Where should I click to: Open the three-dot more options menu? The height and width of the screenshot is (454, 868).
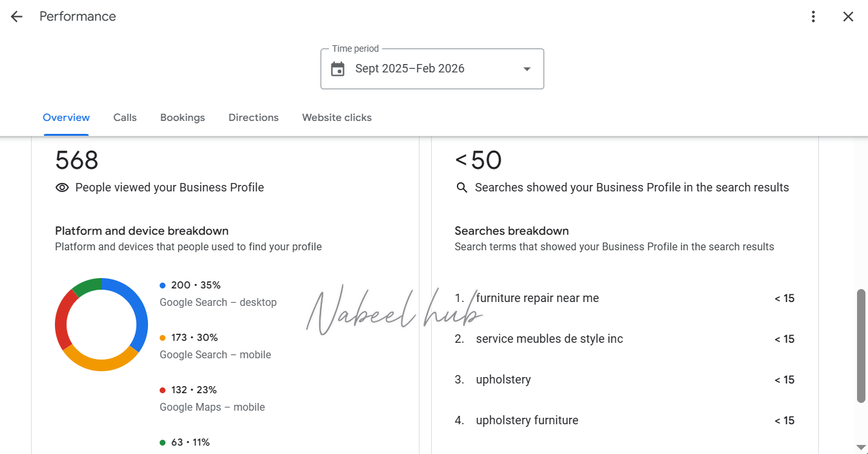click(x=814, y=17)
